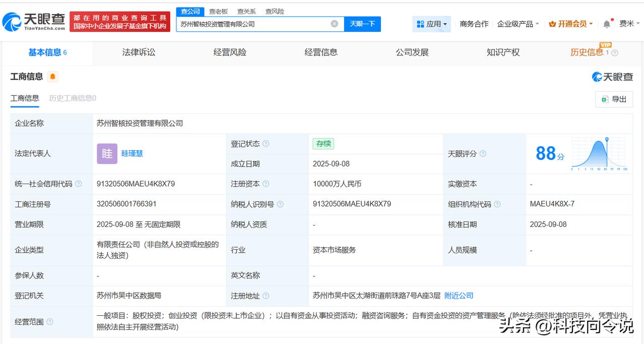Expand the 企业级产品 dropdown
The image size is (644, 344).
518,24
